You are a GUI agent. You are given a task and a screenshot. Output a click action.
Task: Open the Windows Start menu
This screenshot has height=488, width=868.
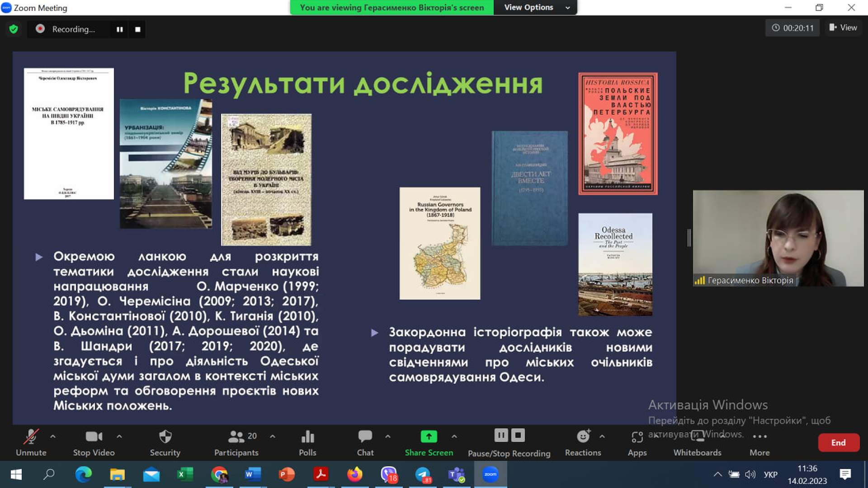point(16,474)
